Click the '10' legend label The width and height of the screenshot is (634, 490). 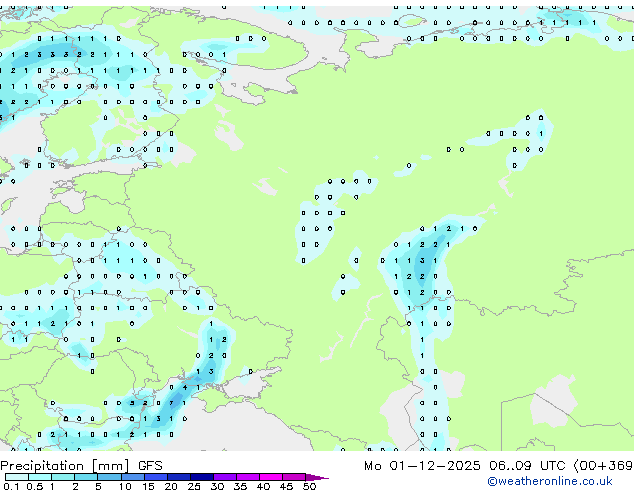point(125,486)
